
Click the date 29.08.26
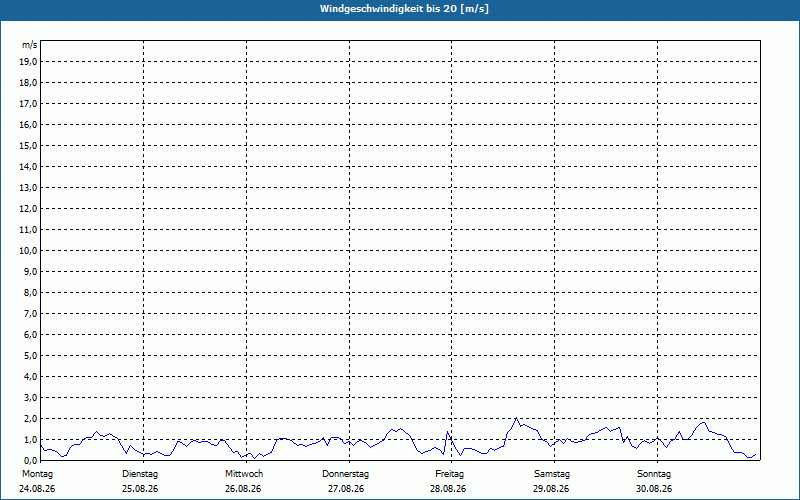(x=551, y=489)
